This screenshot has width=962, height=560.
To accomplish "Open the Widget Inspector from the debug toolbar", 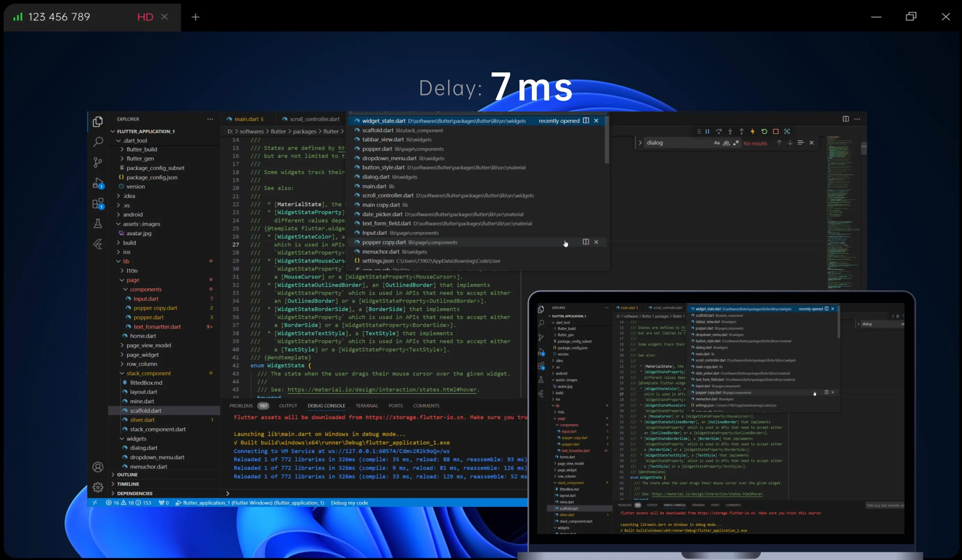I will coord(787,131).
